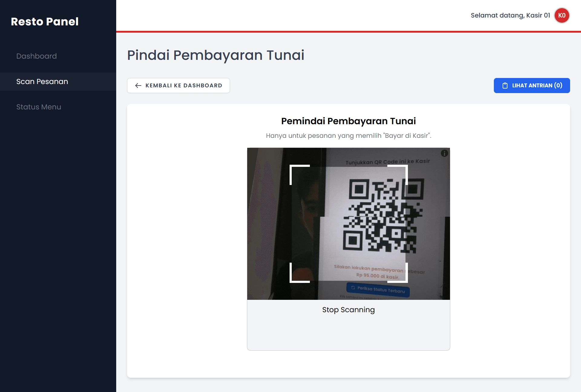
Task: Click the QR code in the camera feed
Action: 383,215
